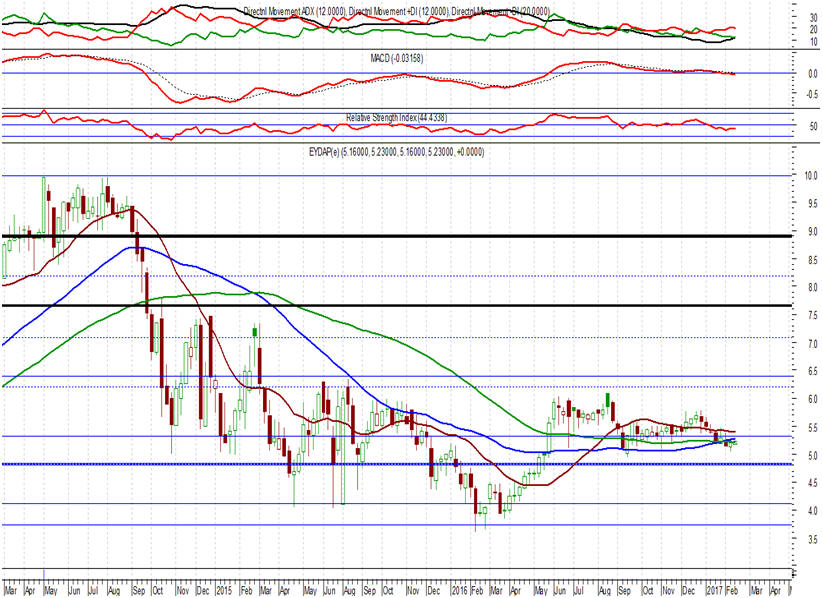This screenshot has height=598, width=822.
Task: Click the 9.5 price axis label
Action: point(812,204)
